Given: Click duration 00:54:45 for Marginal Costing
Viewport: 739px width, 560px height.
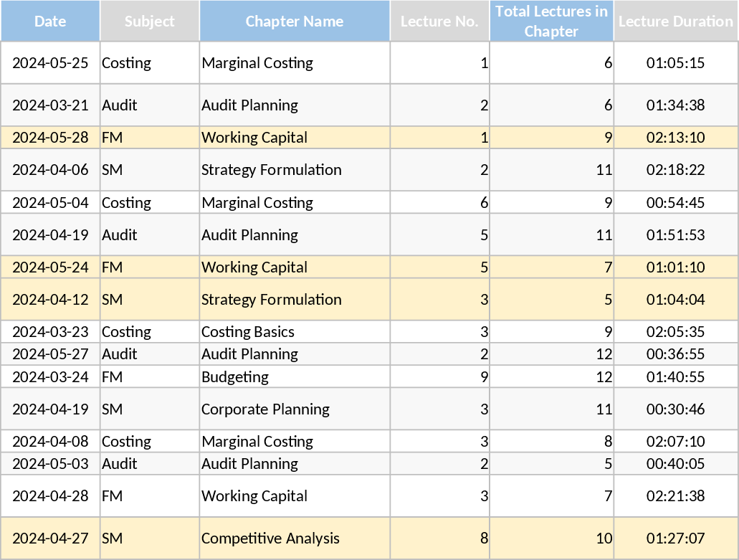Looking at the screenshot, I should tap(674, 202).
